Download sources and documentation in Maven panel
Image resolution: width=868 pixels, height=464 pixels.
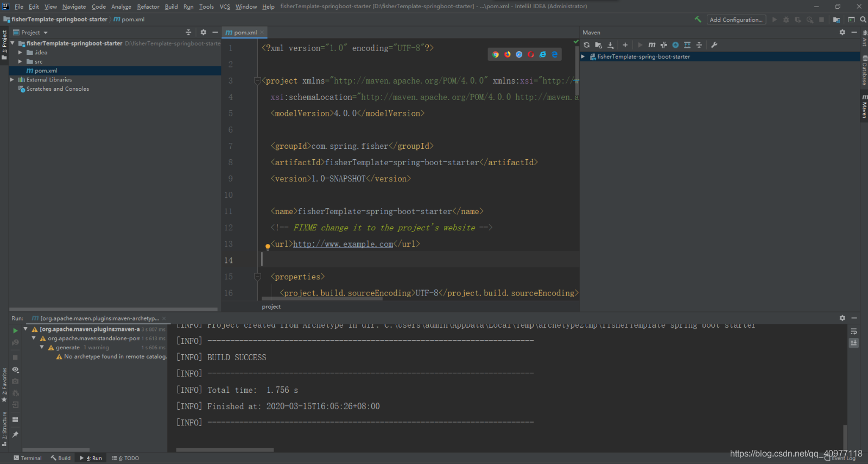pyautogui.click(x=610, y=45)
